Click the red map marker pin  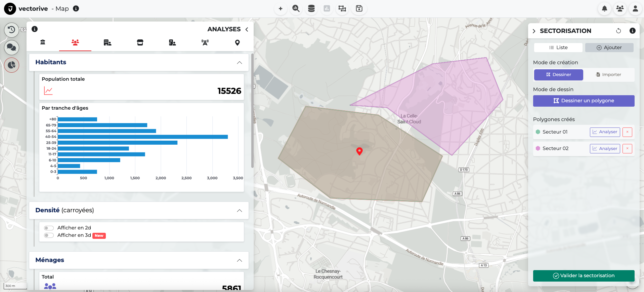tap(359, 151)
